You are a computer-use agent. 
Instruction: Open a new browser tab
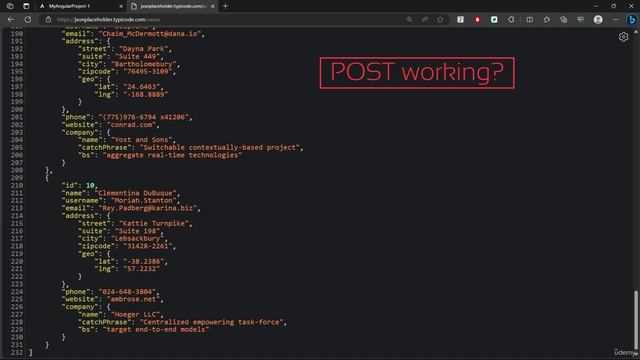(x=225, y=6)
